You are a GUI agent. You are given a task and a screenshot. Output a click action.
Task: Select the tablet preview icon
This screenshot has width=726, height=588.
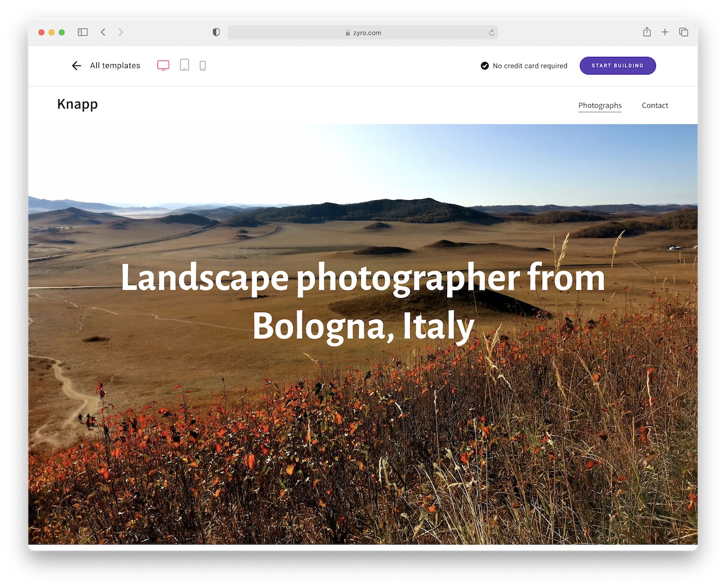(x=184, y=65)
